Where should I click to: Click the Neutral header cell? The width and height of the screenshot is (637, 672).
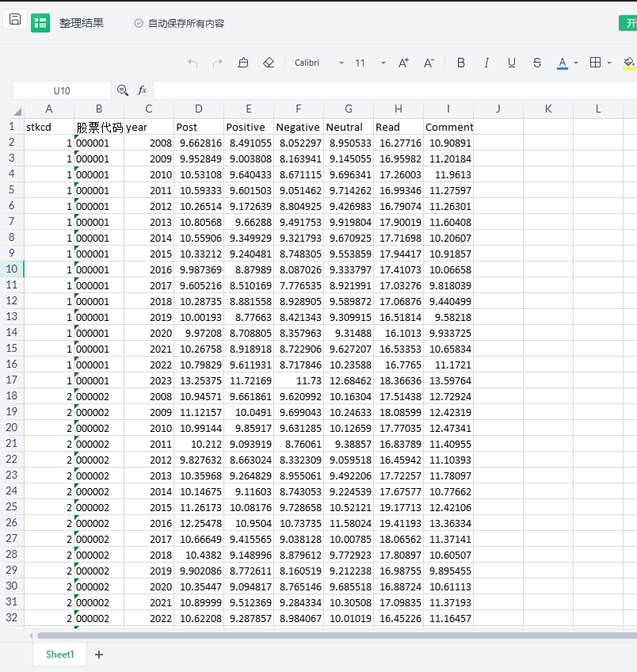(x=349, y=127)
